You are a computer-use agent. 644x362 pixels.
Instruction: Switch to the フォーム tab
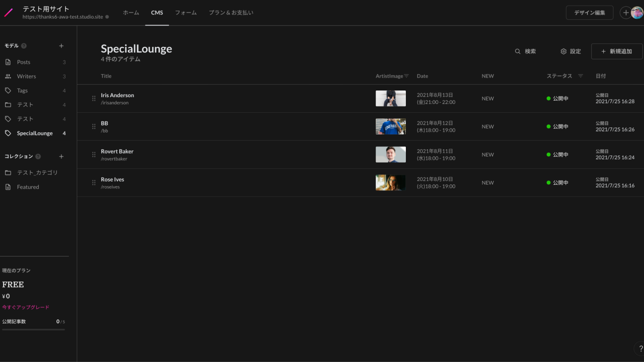pyautogui.click(x=186, y=13)
